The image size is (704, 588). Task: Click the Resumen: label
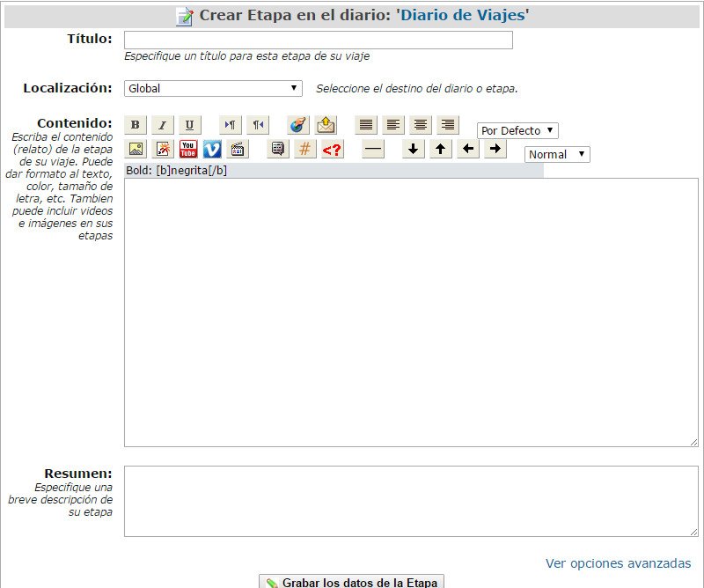coord(78,474)
